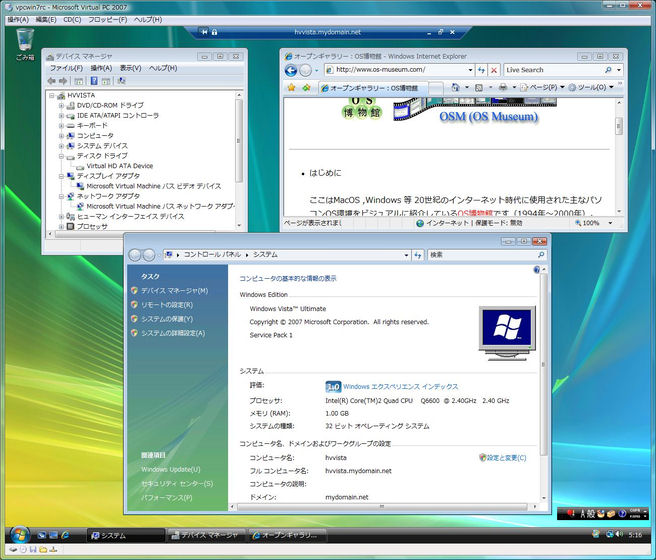Click Windows Update(U) link
Image resolution: width=656 pixels, height=560 pixels.
(171, 470)
